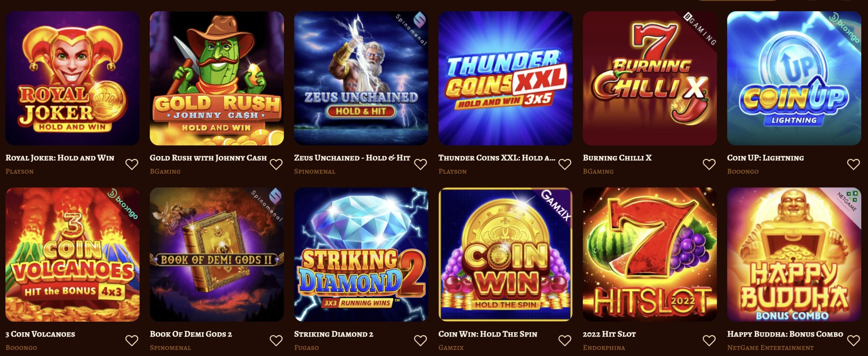Open the Striking Diamond 2 title link
Viewport: 868px width, 356px height.
(x=334, y=334)
